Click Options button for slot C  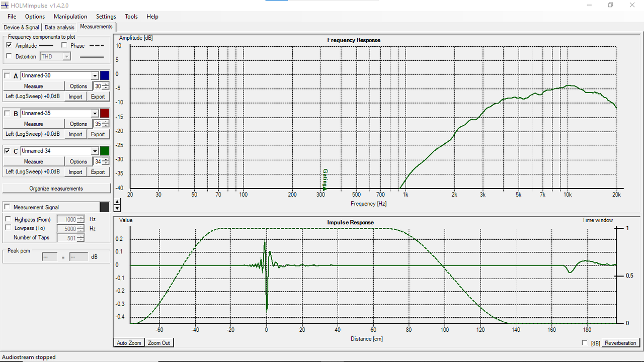click(78, 161)
